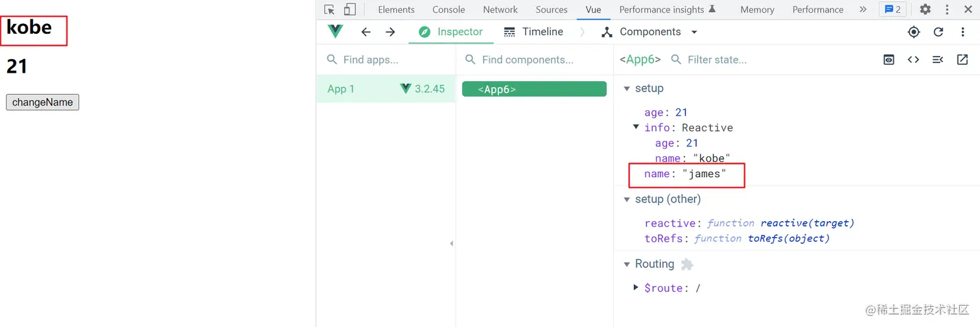This screenshot has width=980, height=327.
Task: Click the Routing plugin puzzle icon
Action: (x=687, y=264)
